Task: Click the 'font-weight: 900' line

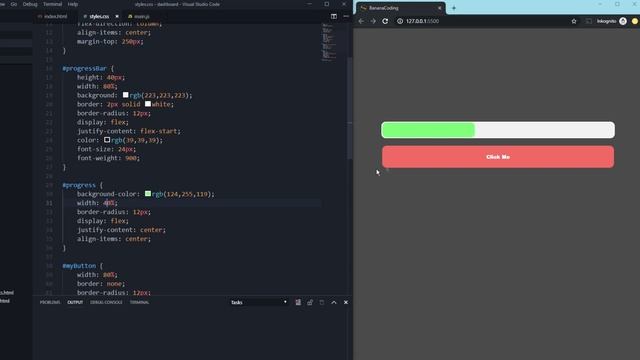Action: click(x=108, y=158)
